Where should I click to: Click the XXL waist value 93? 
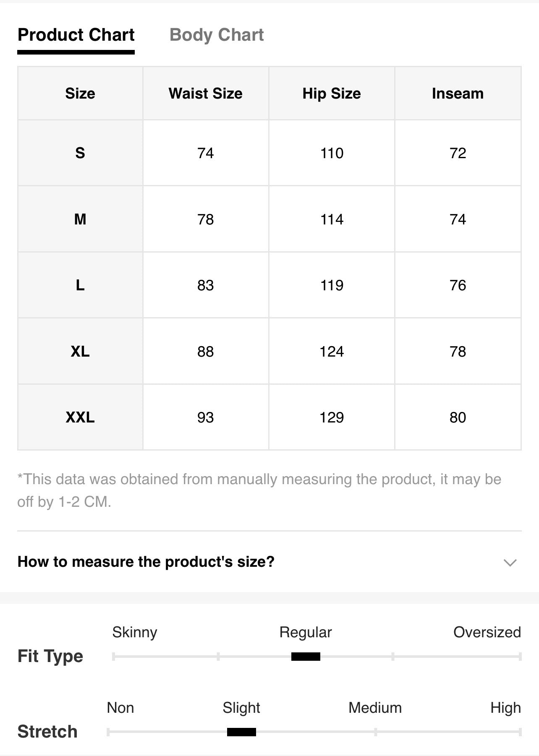click(x=206, y=417)
